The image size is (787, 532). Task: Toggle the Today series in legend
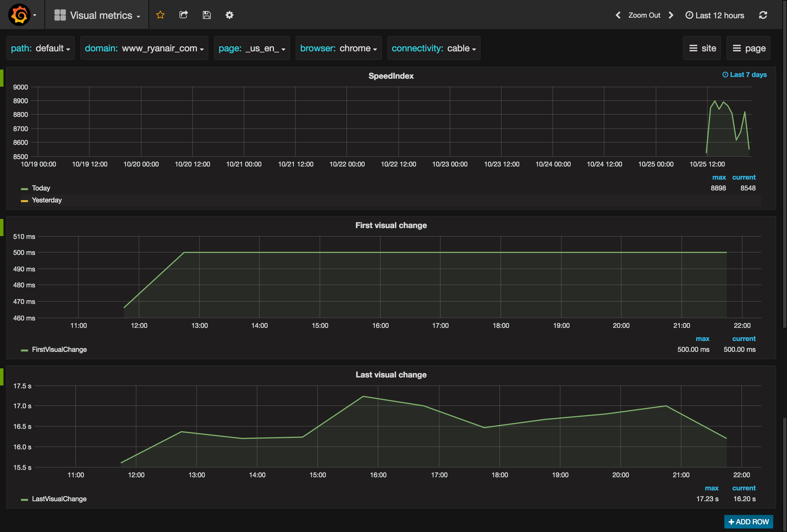41,188
